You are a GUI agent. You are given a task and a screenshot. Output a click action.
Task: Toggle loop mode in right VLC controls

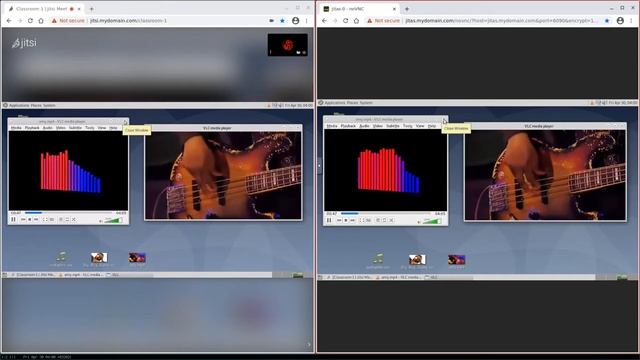tap(384, 220)
